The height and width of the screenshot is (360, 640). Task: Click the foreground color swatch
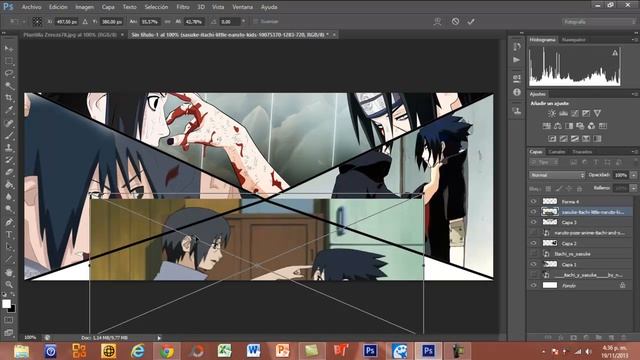[6, 304]
